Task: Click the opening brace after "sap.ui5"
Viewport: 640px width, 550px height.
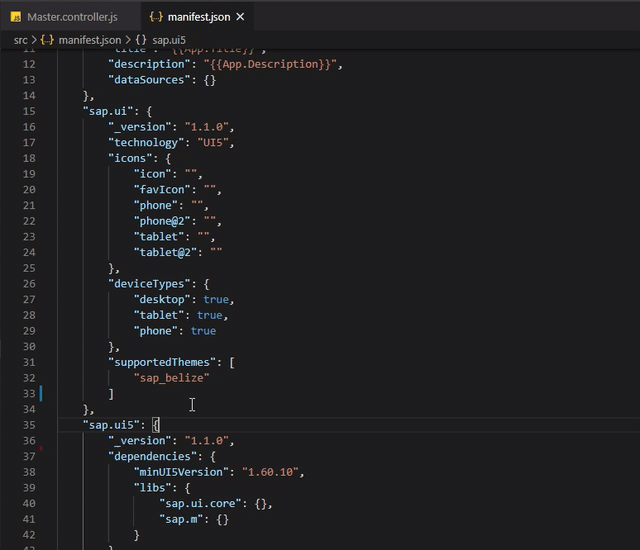Action: pyautogui.click(x=156, y=425)
